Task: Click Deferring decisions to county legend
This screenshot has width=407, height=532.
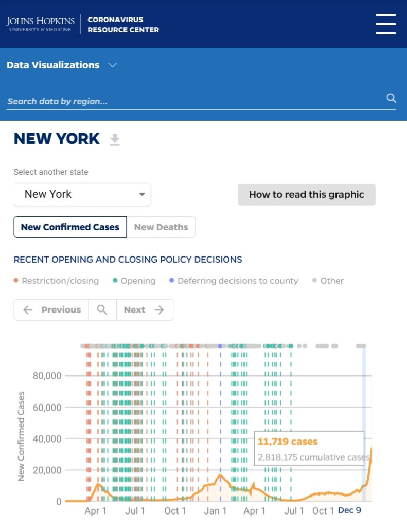Action: [x=234, y=281]
